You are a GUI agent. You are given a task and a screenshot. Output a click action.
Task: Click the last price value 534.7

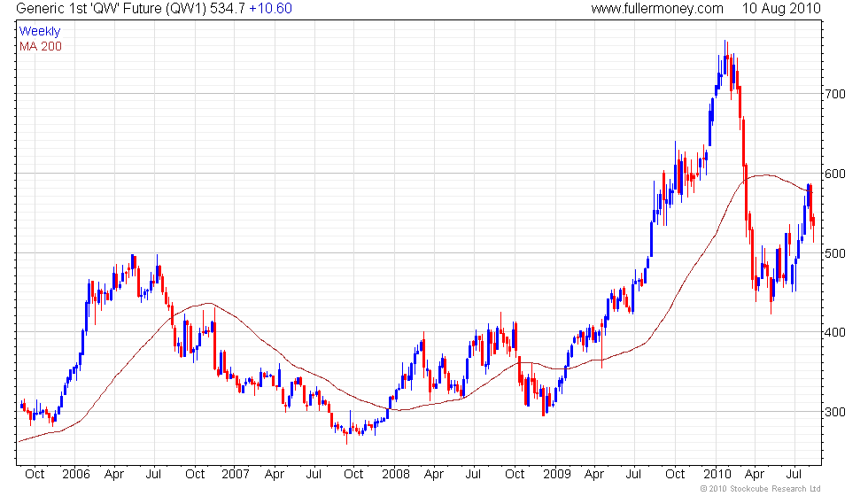coord(228,8)
